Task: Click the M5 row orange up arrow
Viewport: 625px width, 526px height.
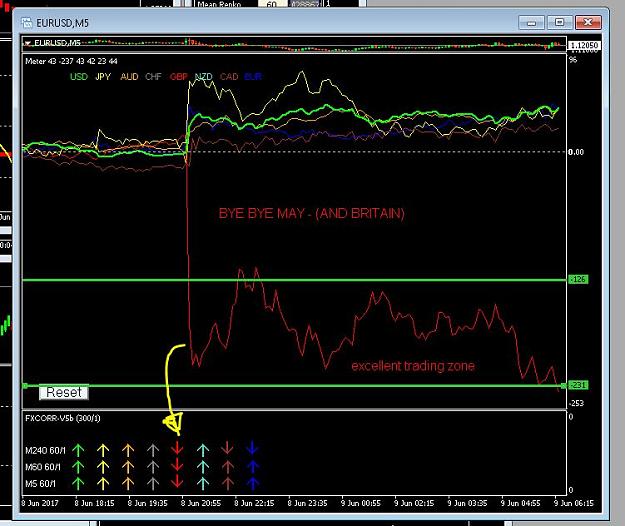Action: 128,484
